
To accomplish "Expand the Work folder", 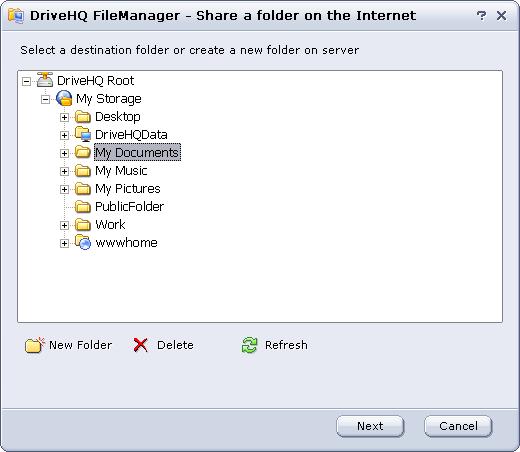I will [x=64, y=225].
